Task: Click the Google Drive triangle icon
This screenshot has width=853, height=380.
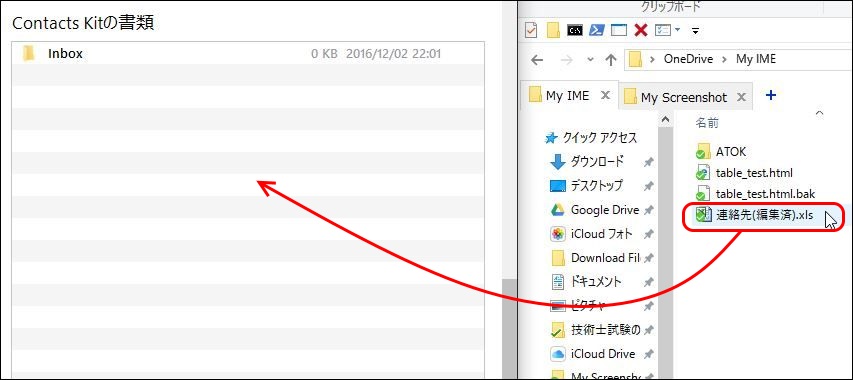Action: [x=559, y=210]
